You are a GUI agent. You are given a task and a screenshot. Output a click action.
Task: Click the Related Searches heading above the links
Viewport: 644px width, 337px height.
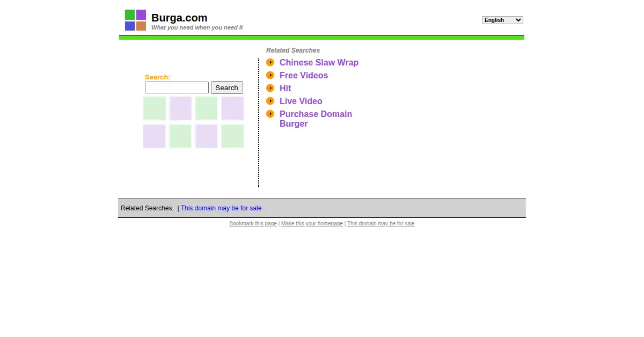click(x=293, y=50)
